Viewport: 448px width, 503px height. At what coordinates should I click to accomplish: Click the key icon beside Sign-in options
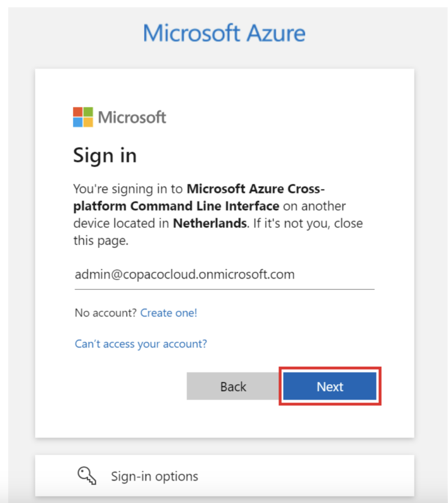pyautogui.click(x=86, y=475)
